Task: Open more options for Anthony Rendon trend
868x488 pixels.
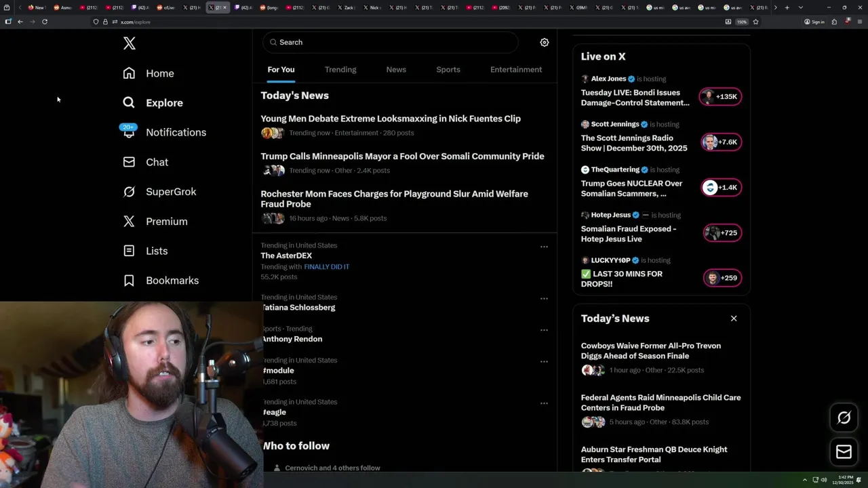Action: (x=544, y=330)
